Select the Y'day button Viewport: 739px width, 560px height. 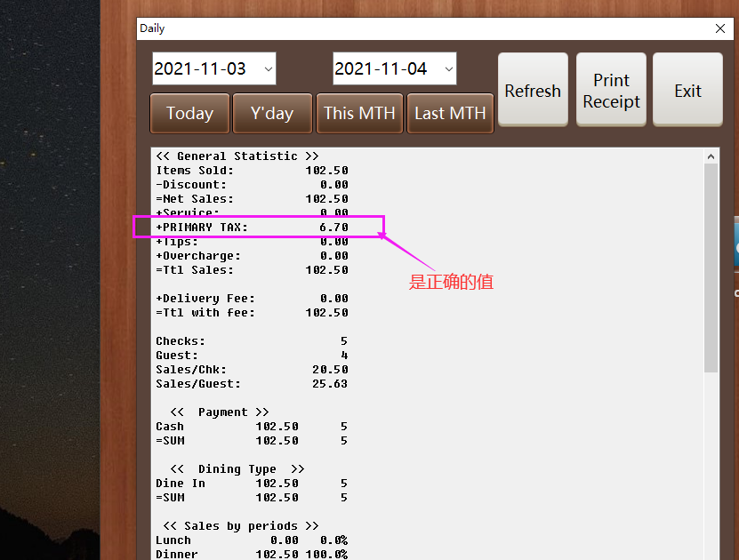272,114
